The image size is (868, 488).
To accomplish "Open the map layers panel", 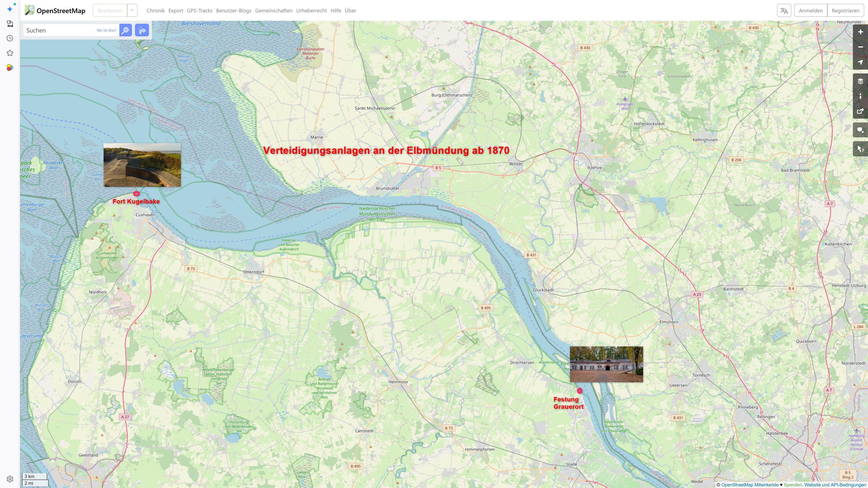I will click(x=860, y=81).
